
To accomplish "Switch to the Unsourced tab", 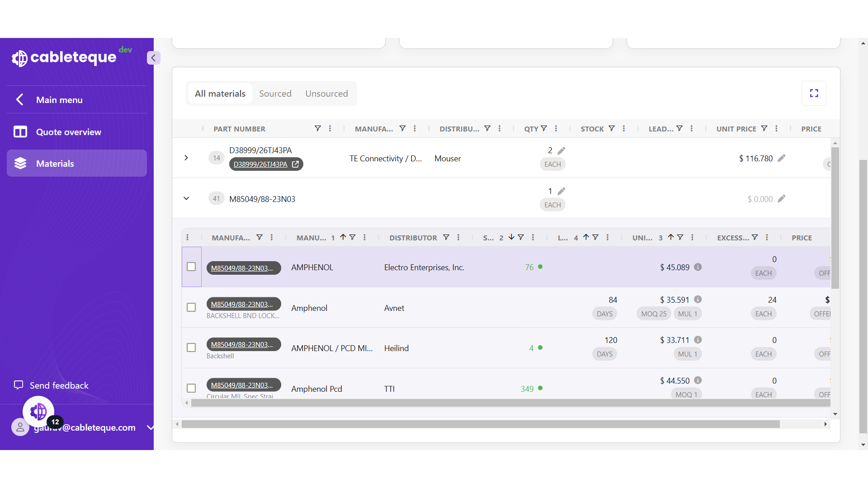I will 326,94.
